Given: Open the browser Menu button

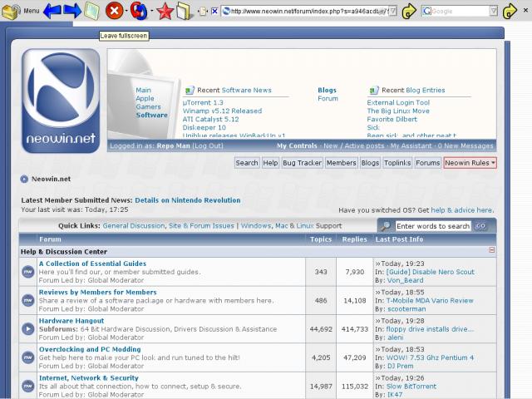Looking at the screenshot, I should 20,11.
